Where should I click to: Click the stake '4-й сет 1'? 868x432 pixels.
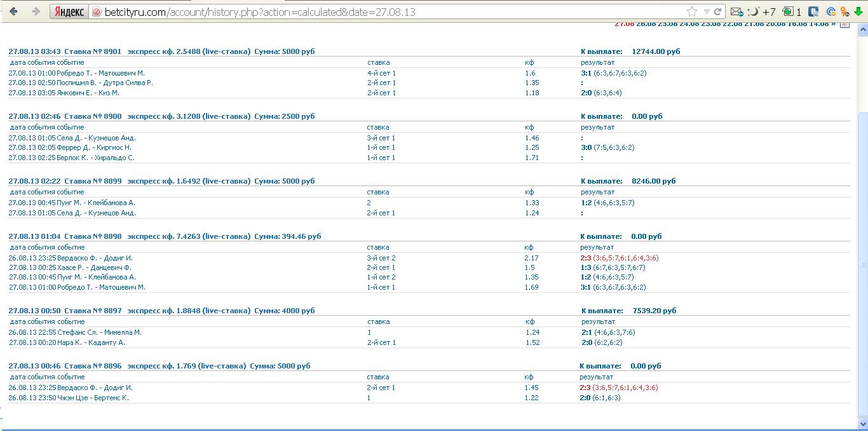381,73
